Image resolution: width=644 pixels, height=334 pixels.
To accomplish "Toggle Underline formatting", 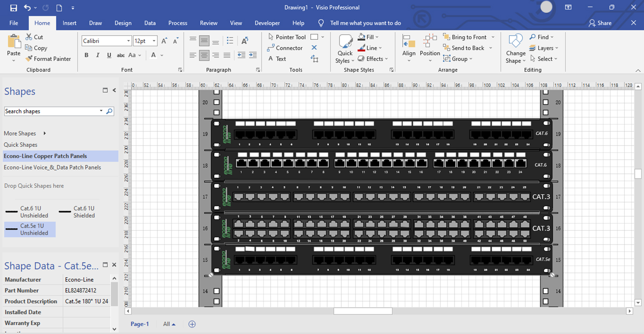I will [x=109, y=55].
